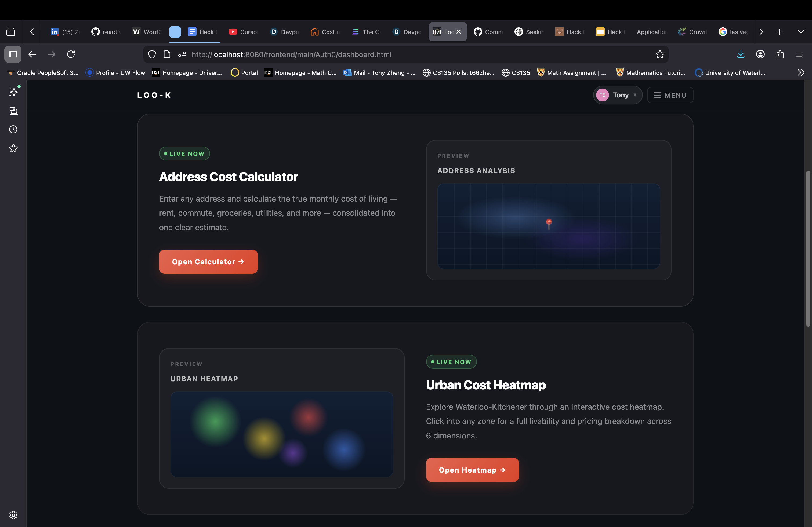Open the page MENU button
This screenshot has height=527, width=812.
click(670, 95)
